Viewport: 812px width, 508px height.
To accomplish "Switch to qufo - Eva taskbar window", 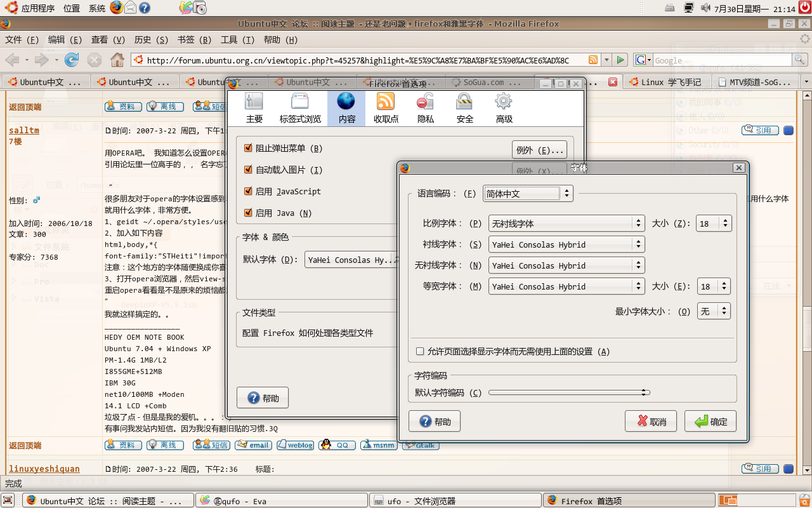I will (x=281, y=500).
